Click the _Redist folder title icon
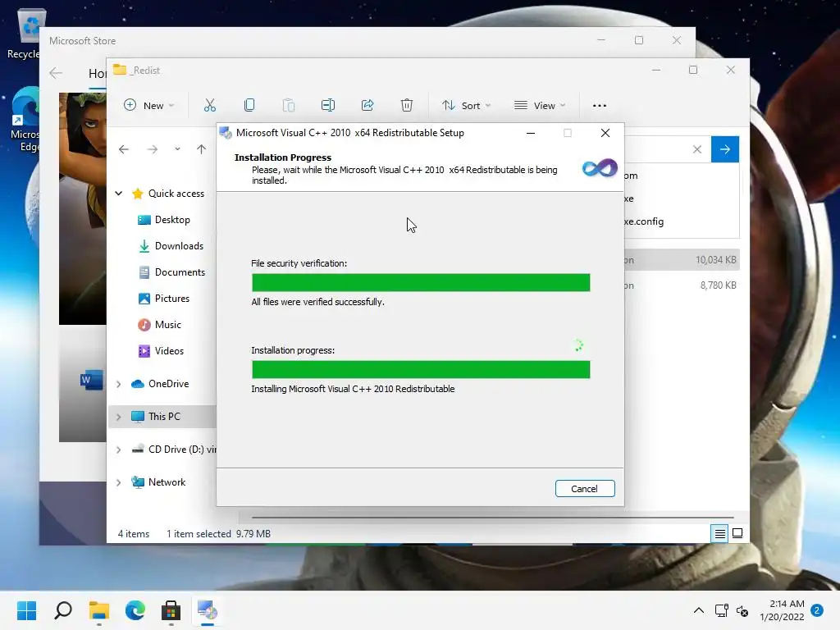The image size is (840, 630). coord(120,71)
